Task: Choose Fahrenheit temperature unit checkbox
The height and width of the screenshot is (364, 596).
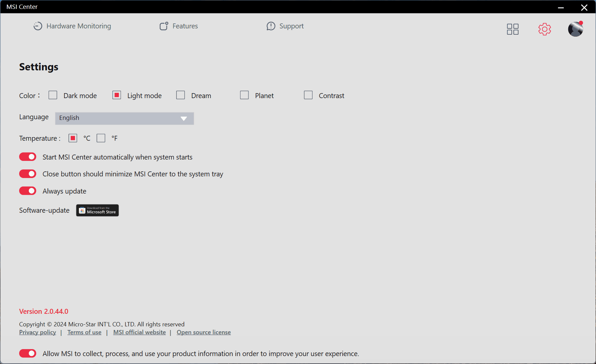Action: 101,138
